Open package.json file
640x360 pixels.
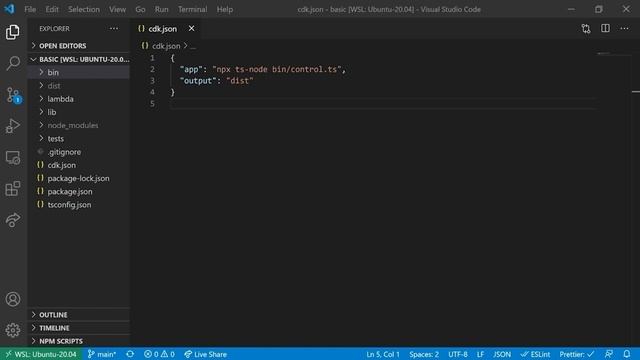[79, 191]
